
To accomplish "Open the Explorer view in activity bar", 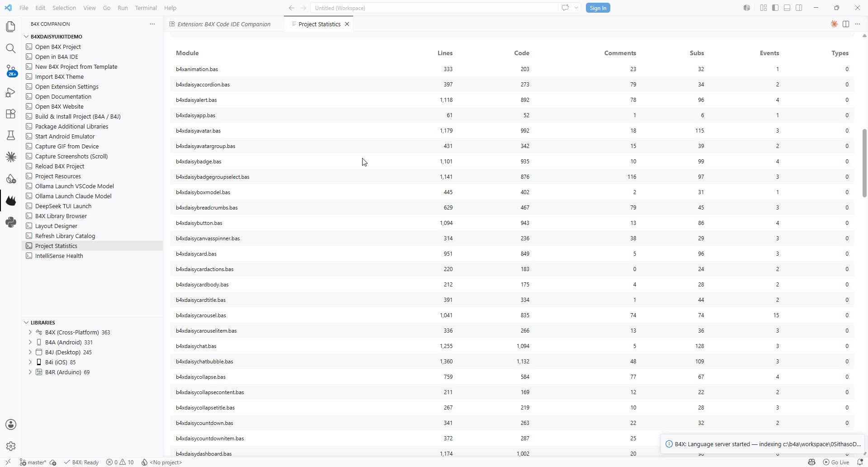I will [x=11, y=27].
